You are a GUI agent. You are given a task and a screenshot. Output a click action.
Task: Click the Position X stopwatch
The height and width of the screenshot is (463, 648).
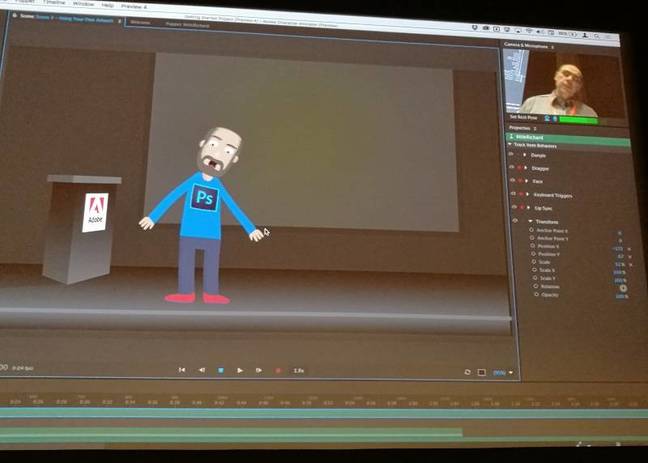tap(533, 246)
